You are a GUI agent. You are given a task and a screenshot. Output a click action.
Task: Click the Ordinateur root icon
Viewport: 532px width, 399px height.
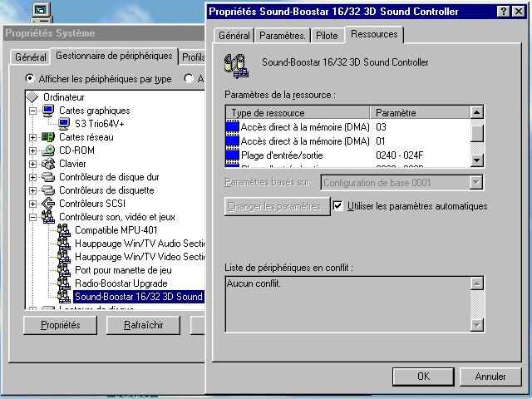[32, 97]
